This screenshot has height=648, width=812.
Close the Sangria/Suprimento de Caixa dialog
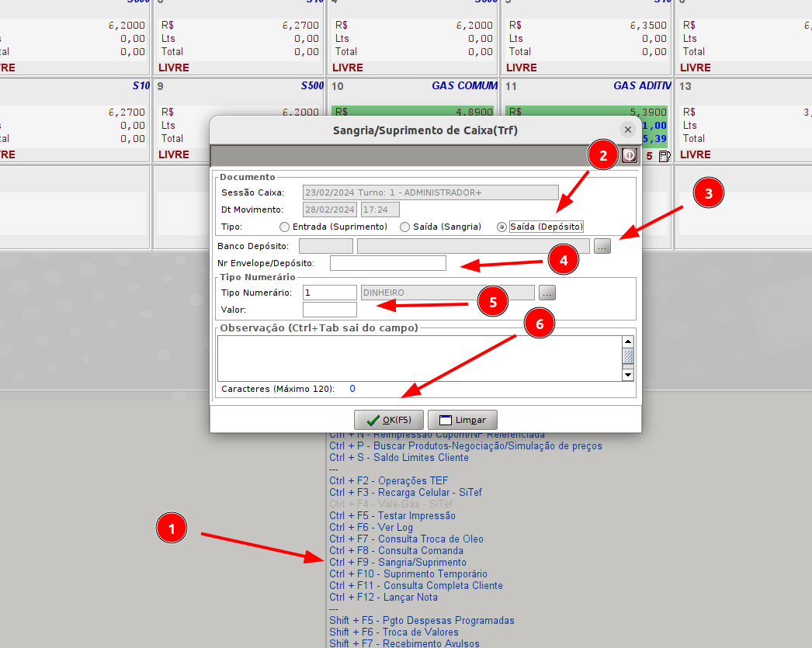coord(627,130)
